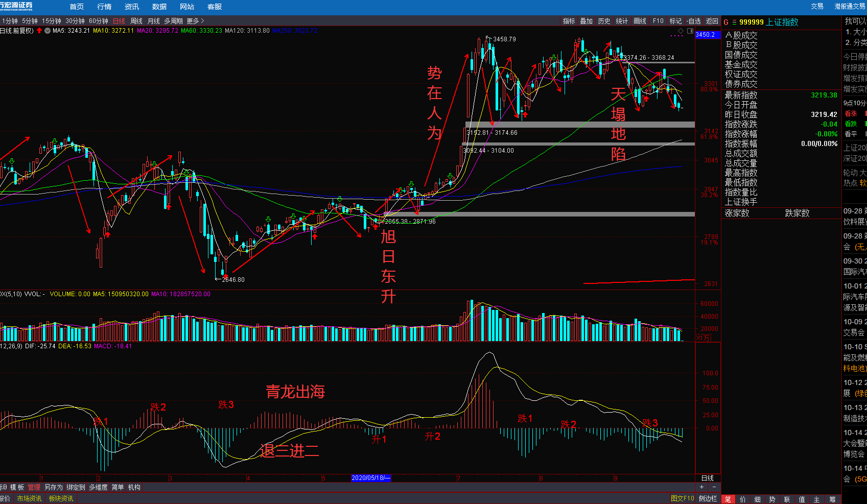Click the 看平 neutral vote option
Screen dimensions: 867x504
(x=851, y=134)
